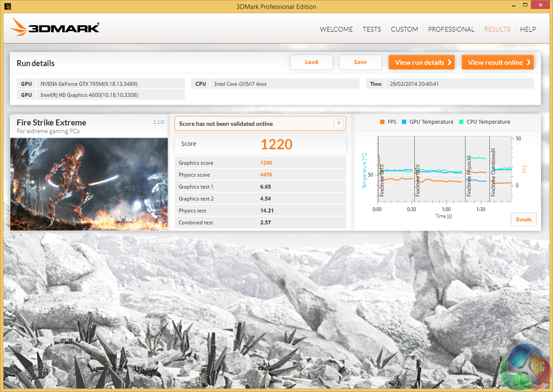Select the Graphics test 1 value "6.65"

[x=265, y=187]
